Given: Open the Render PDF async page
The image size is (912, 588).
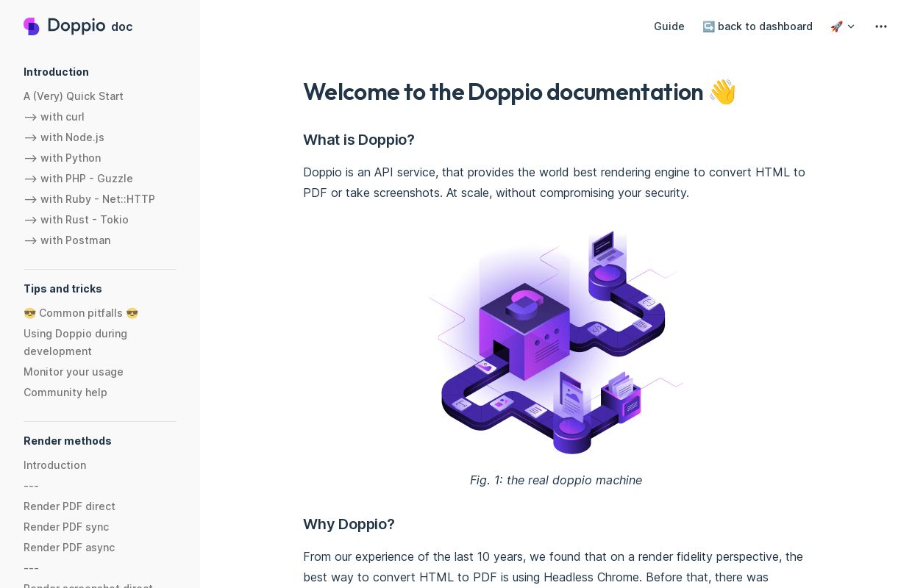Looking at the screenshot, I should (x=69, y=548).
